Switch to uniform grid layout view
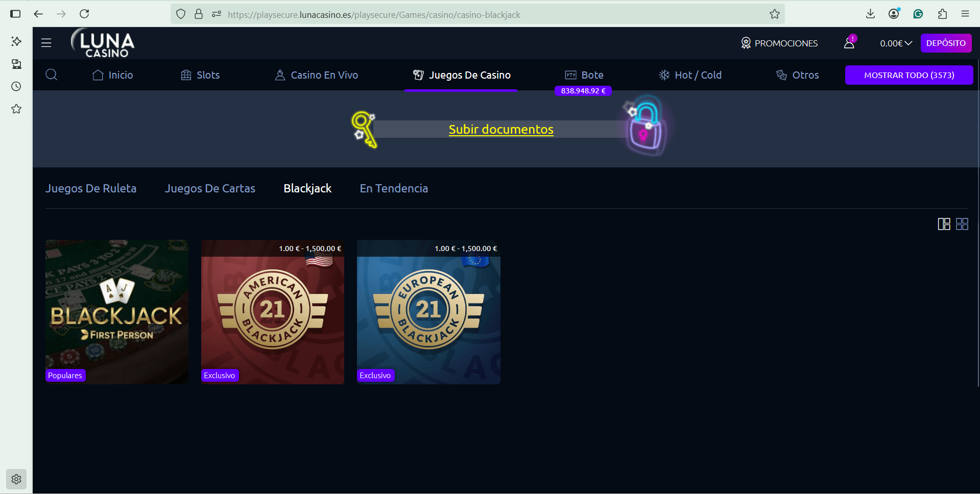980x494 pixels. point(962,224)
